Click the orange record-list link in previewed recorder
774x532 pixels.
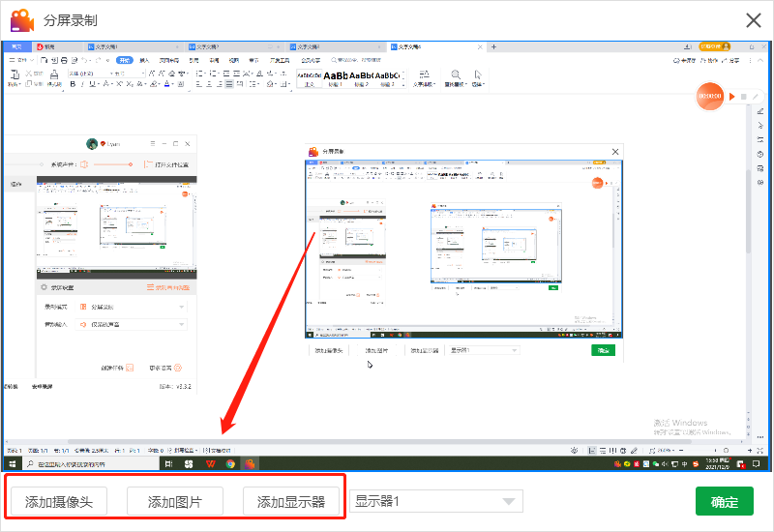[x=167, y=287]
